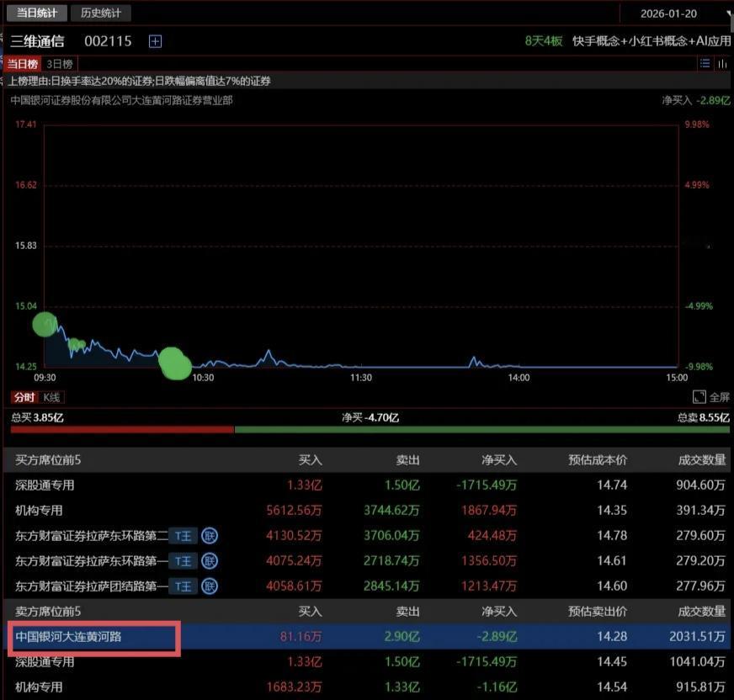
Task: Click the green 总卖 portion of the bar
Action: coord(482,430)
